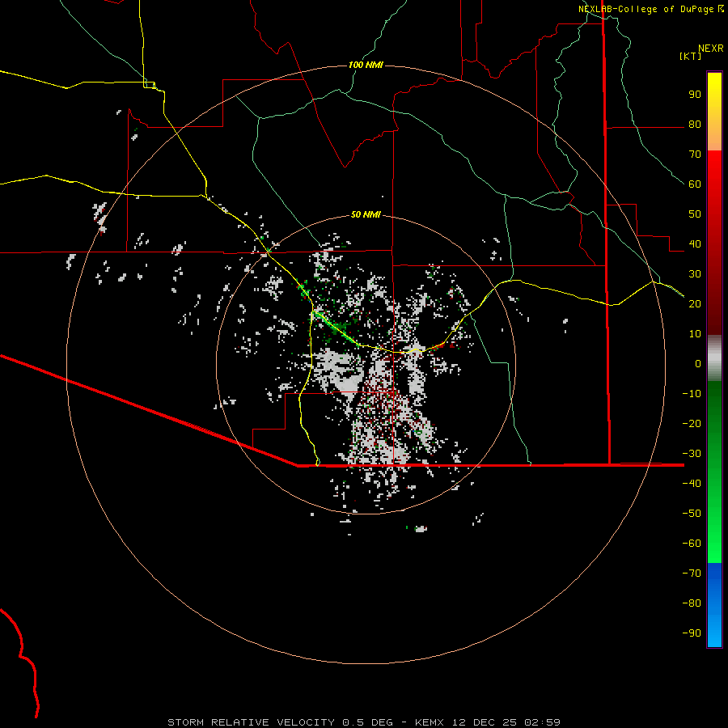This screenshot has height=728, width=728.
Task: Click the 20 value on the velocity scale
Action: [x=695, y=304]
